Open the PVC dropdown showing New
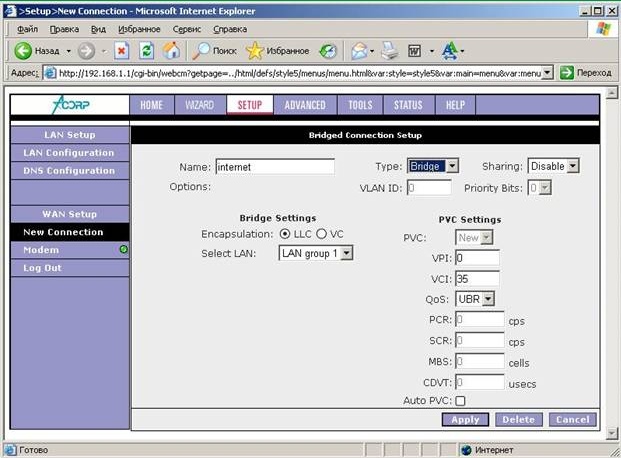The height and width of the screenshot is (458, 621). click(x=474, y=238)
